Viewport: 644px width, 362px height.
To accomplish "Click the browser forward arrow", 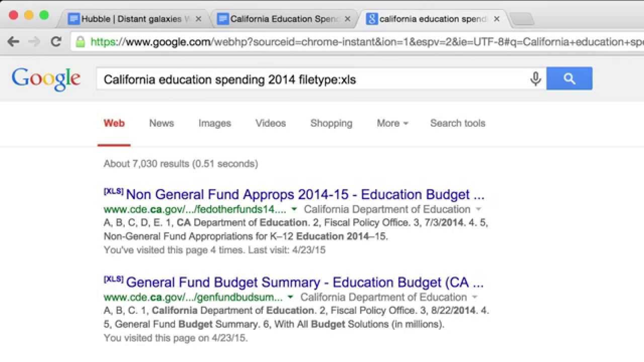I will (x=34, y=42).
